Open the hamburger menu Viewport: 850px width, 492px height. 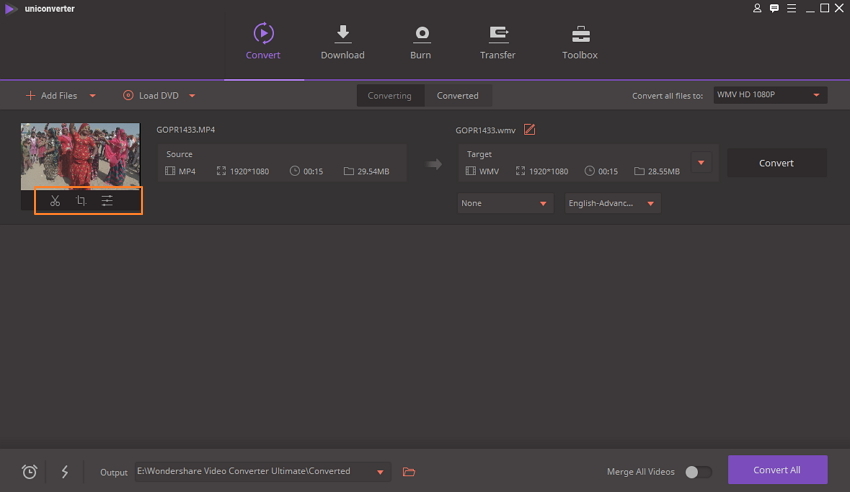pos(791,8)
